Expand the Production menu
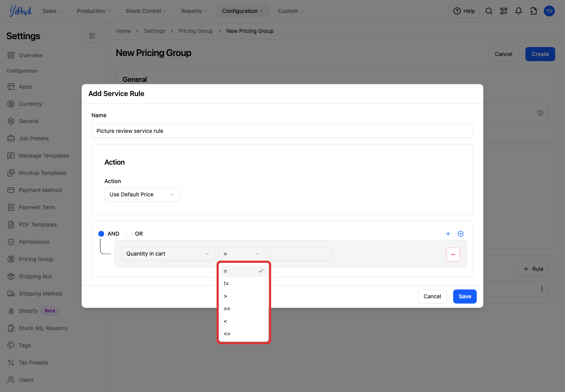Screen dimensions: 565x392 [x=94, y=11]
